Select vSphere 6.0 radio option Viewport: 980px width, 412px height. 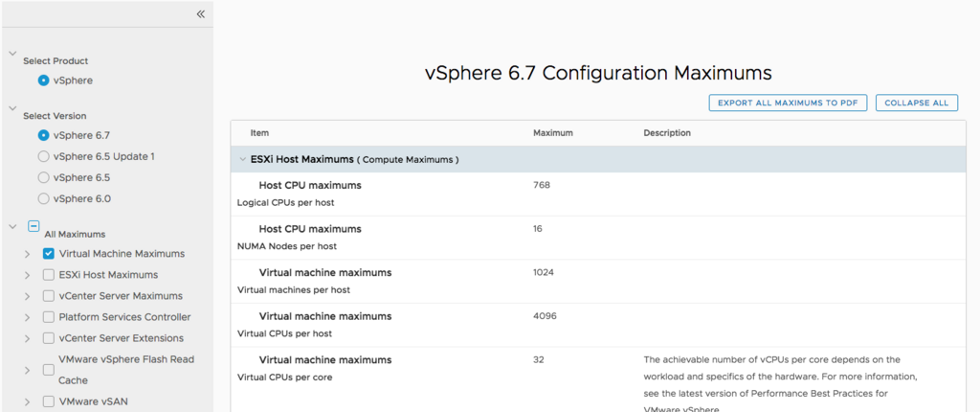click(43, 198)
